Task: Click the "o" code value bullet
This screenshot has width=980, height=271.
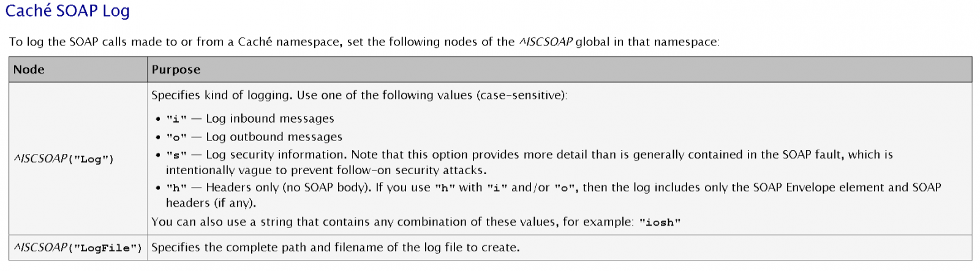Action: pyautogui.click(x=176, y=137)
